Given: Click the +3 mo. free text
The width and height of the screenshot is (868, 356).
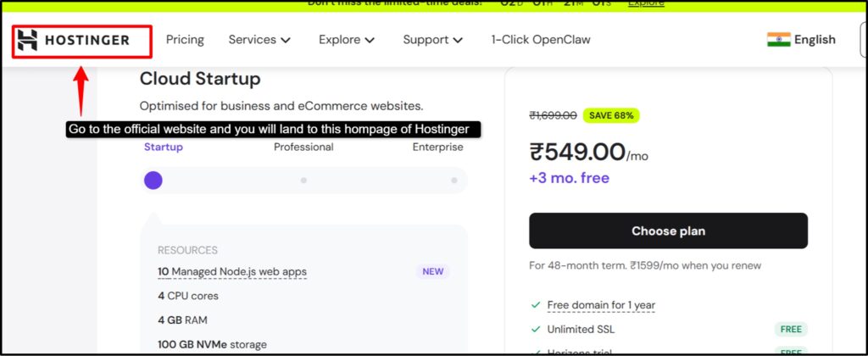Looking at the screenshot, I should click(569, 178).
